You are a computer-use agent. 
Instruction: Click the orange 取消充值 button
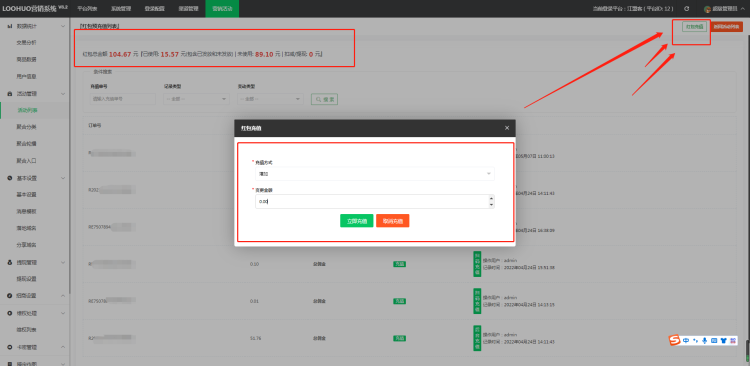pyautogui.click(x=393, y=221)
